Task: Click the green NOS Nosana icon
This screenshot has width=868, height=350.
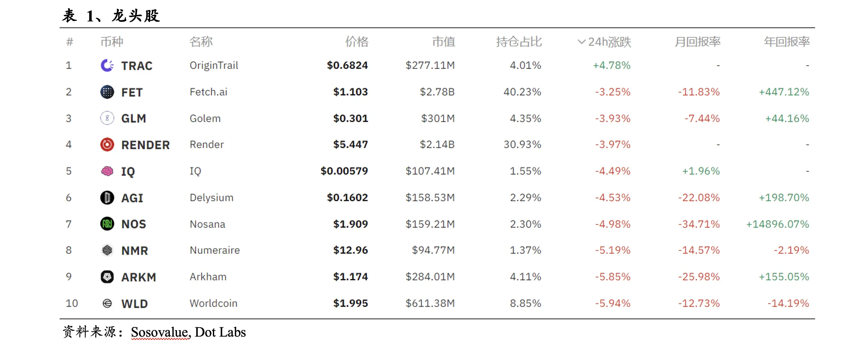Action: (x=107, y=224)
